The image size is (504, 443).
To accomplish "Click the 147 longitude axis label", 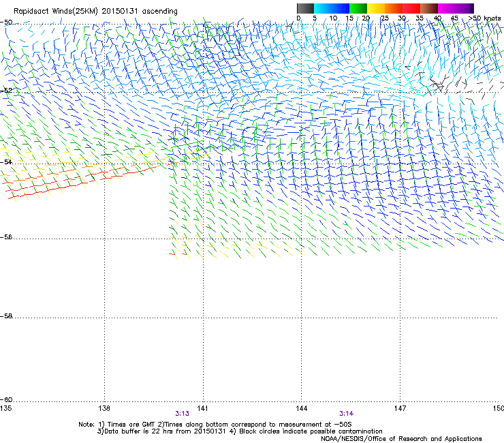I will [x=400, y=408].
